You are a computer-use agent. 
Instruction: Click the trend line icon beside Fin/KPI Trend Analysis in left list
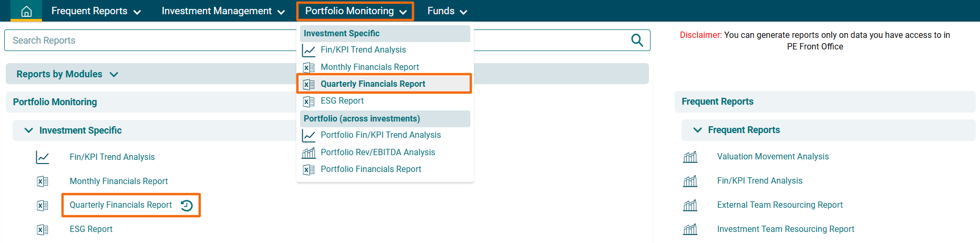point(43,157)
